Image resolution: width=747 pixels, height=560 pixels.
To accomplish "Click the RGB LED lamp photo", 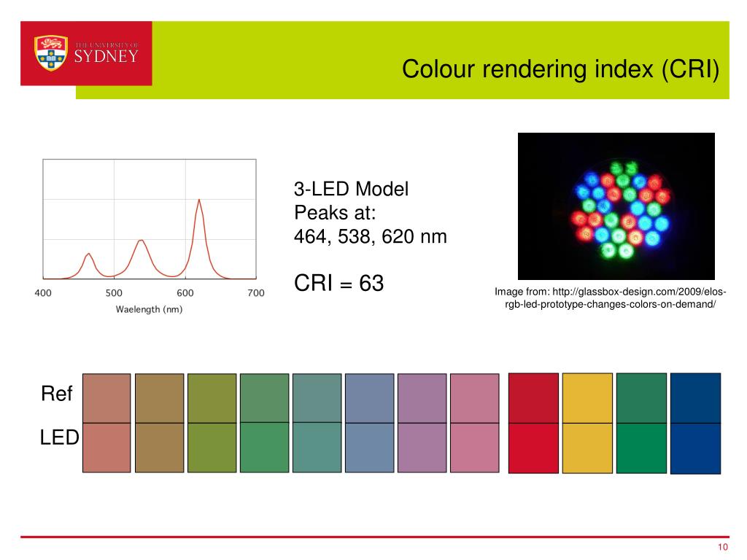I will 616,206.
